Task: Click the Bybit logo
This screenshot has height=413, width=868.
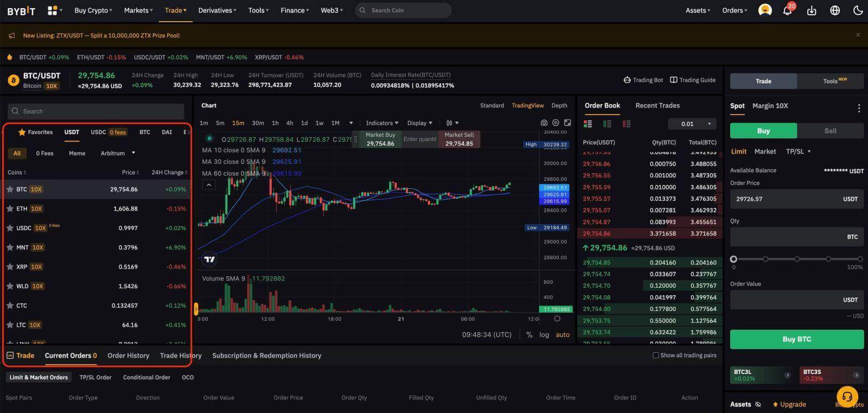Action: [x=21, y=10]
